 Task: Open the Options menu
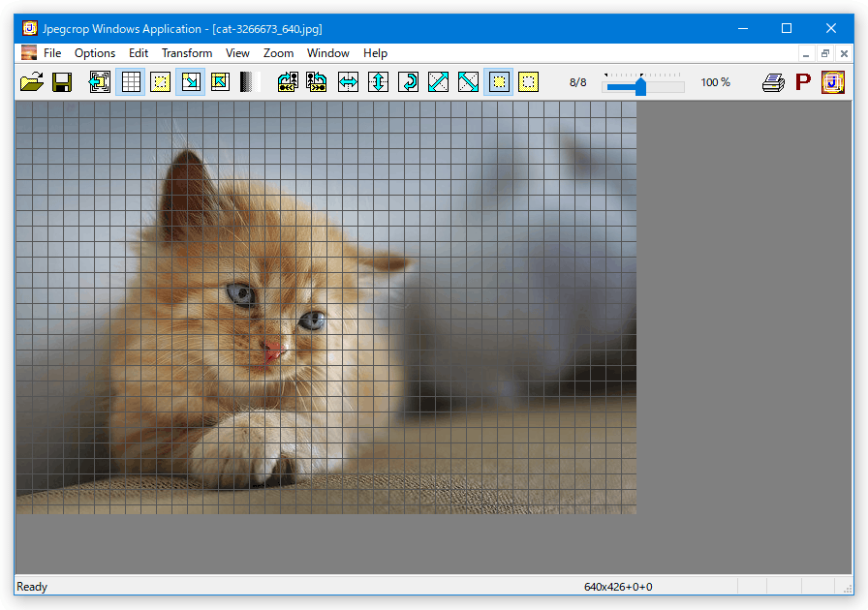[x=95, y=53]
